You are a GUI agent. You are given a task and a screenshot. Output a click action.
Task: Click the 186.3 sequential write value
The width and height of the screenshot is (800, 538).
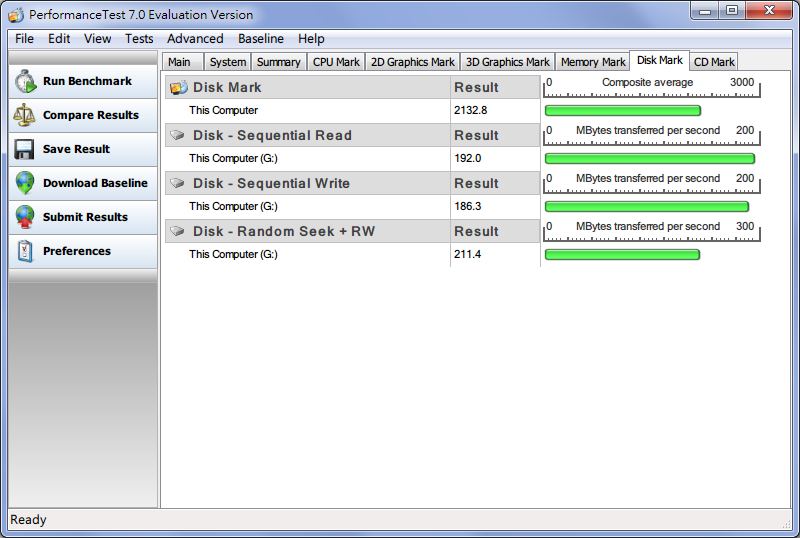tap(467, 206)
